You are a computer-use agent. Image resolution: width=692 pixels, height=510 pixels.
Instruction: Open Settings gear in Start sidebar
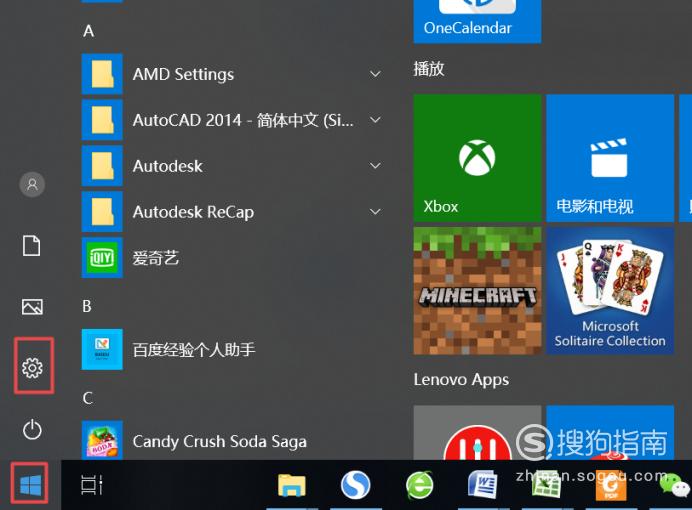pyautogui.click(x=32, y=368)
